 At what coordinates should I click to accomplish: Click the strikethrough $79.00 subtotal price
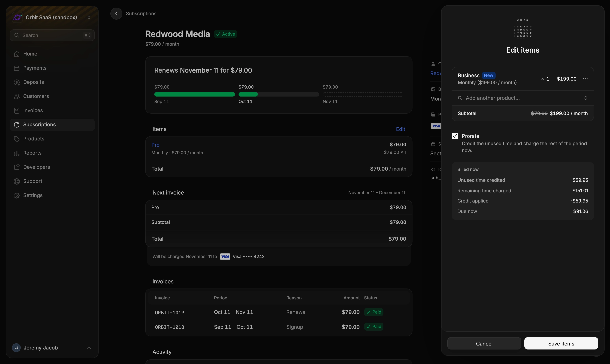pos(539,113)
